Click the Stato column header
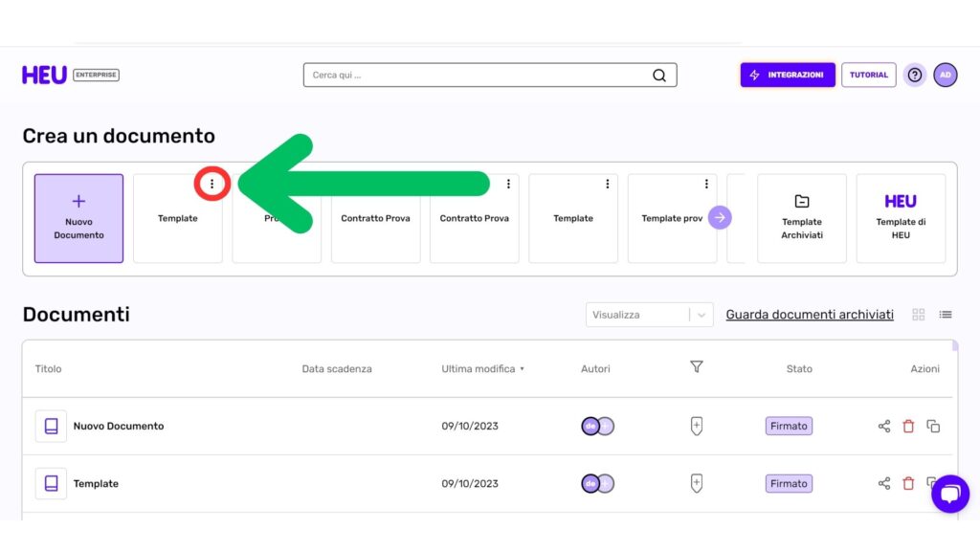 pyautogui.click(x=799, y=368)
